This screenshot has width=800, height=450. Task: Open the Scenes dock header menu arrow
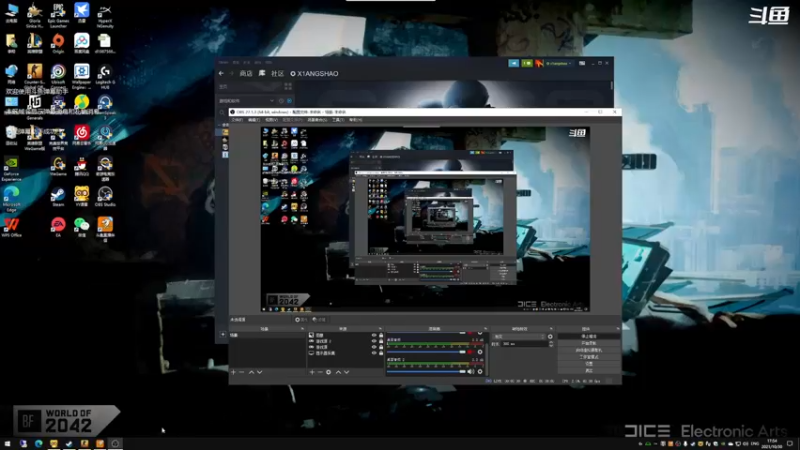point(302,329)
